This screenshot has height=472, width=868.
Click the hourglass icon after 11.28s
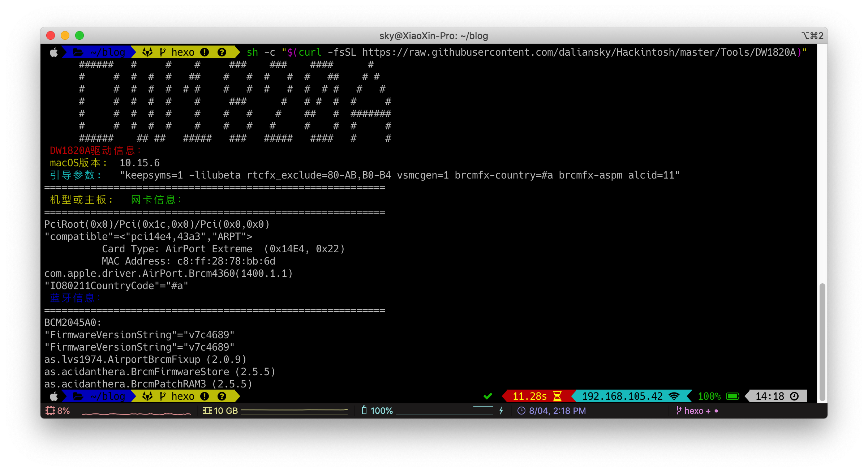coord(557,396)
